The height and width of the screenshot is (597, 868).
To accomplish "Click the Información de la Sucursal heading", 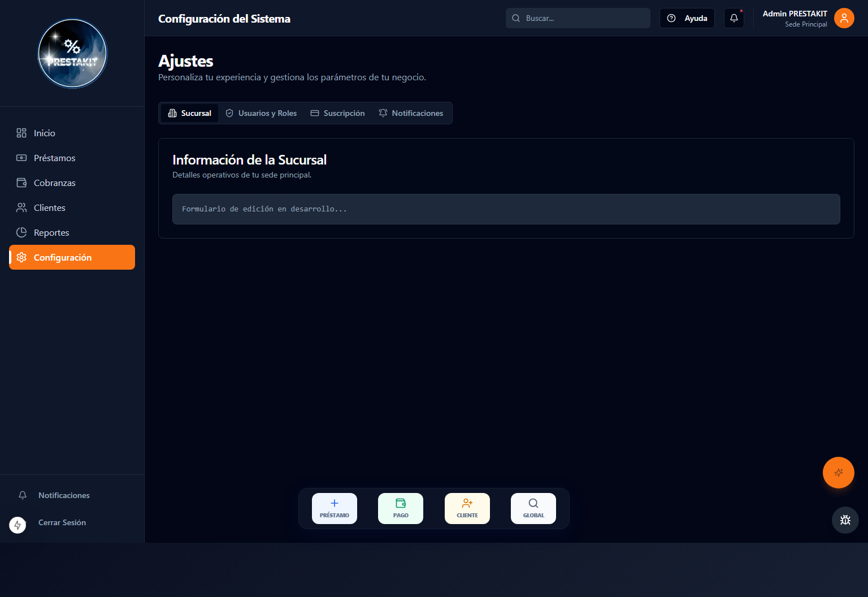I will pyautogui.click(x=249, y=160).
